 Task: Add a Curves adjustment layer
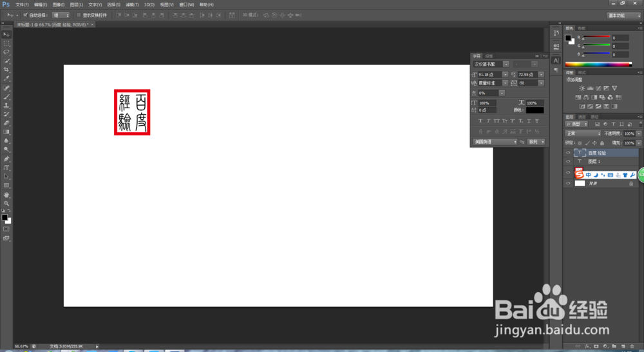coord(598,88)
